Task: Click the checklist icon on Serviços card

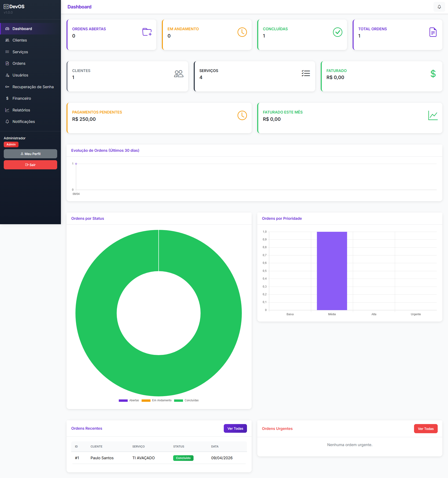Action: (306, 73)
